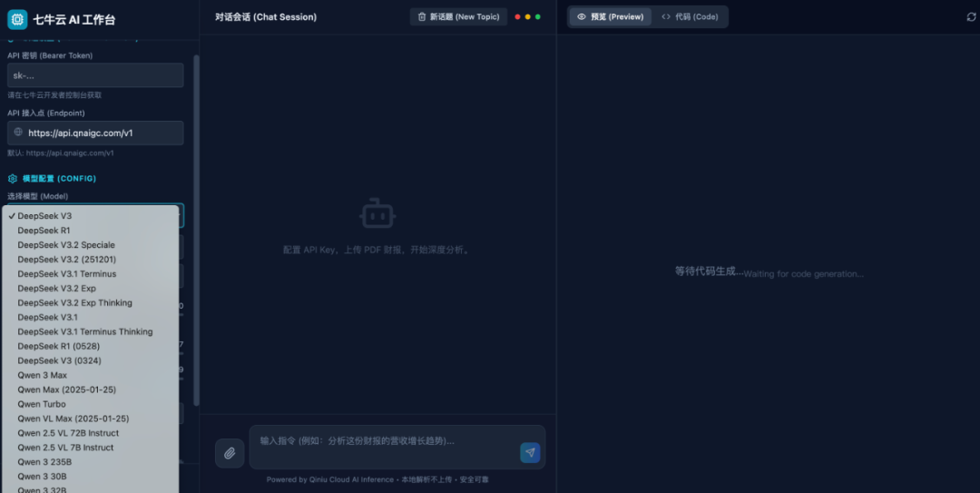Screen dimensions: 980x493
Task: Click the paperclip attachment icon
Action: [230, 453]
